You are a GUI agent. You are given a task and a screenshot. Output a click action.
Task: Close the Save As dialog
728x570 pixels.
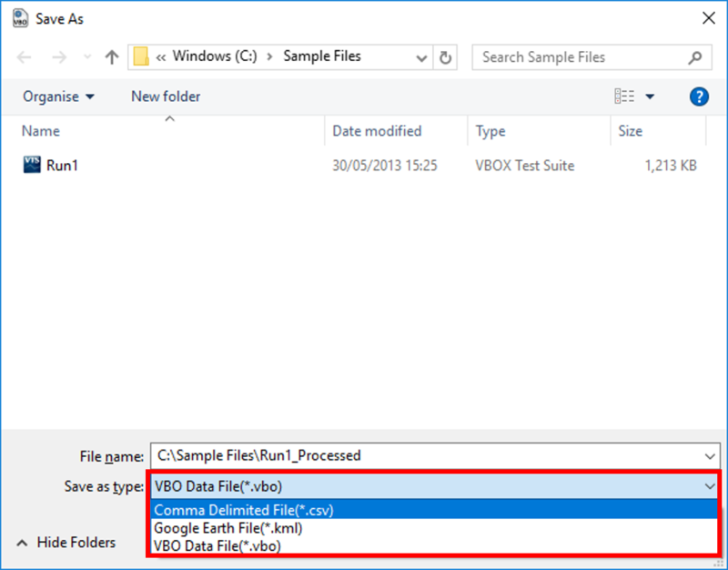(x=709, y=18)
